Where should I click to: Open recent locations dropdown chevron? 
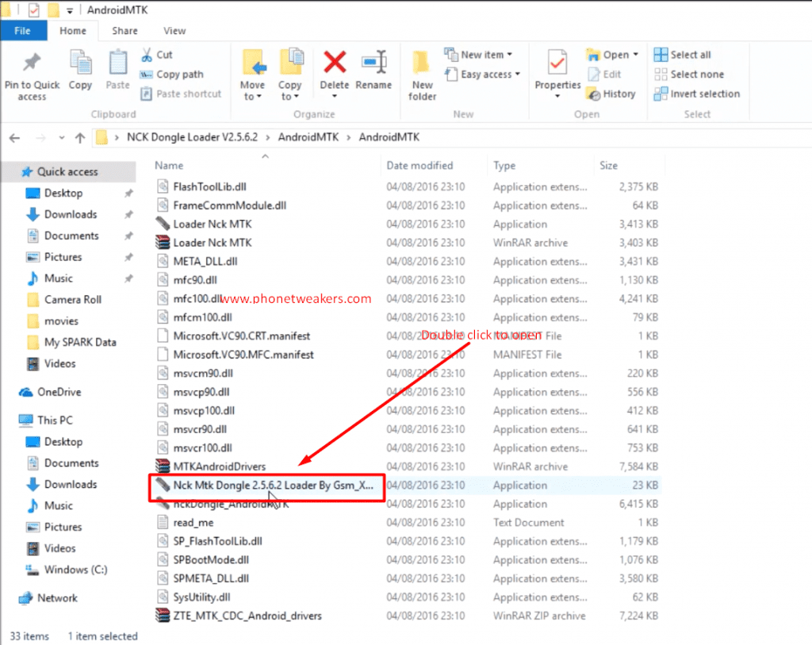pos(62,138)
